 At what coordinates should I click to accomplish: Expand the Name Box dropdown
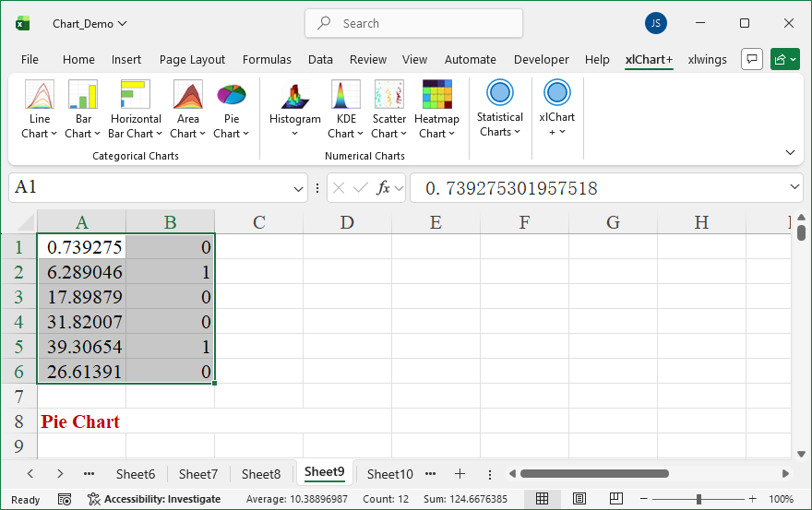click(x=298, y=188)
